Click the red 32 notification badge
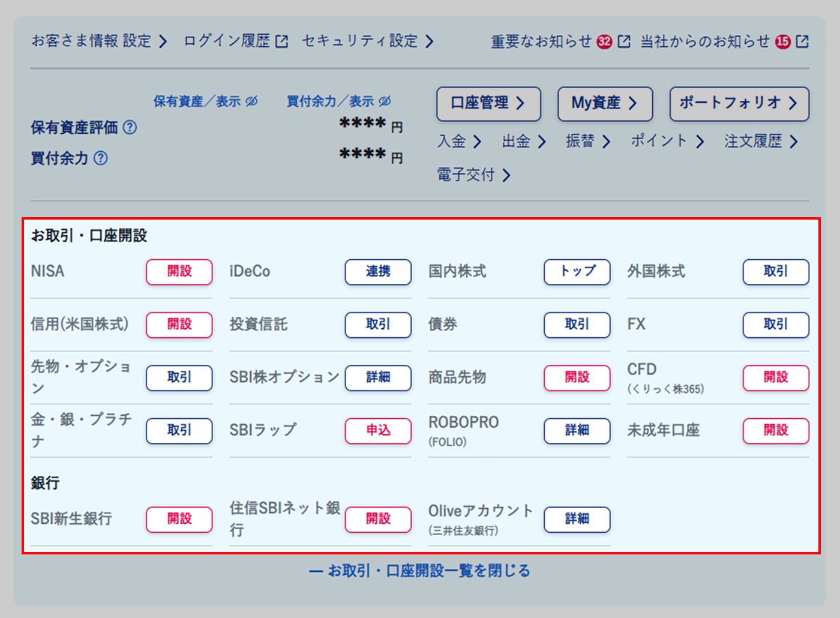 (605, 41)
